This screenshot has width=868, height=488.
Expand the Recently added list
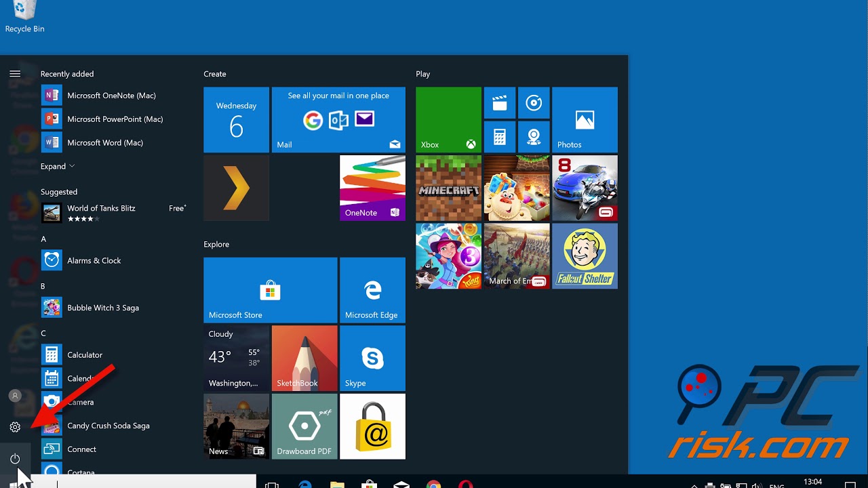click(x=58, y=166)
